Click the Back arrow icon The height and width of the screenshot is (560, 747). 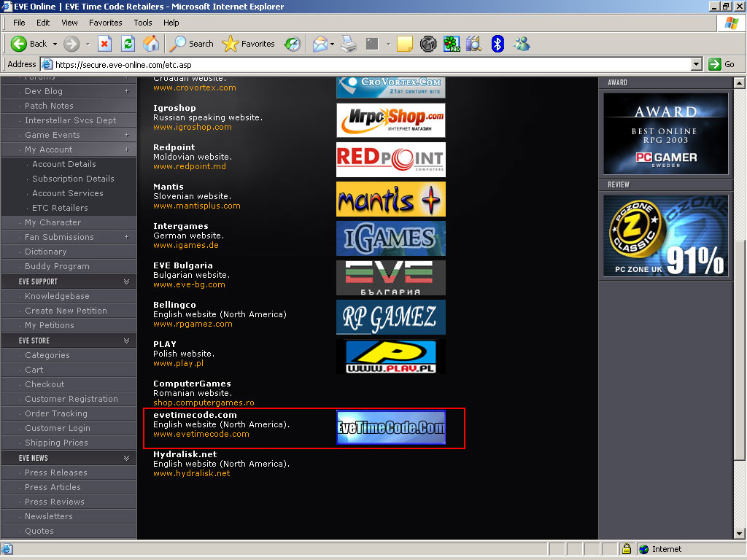18,44
